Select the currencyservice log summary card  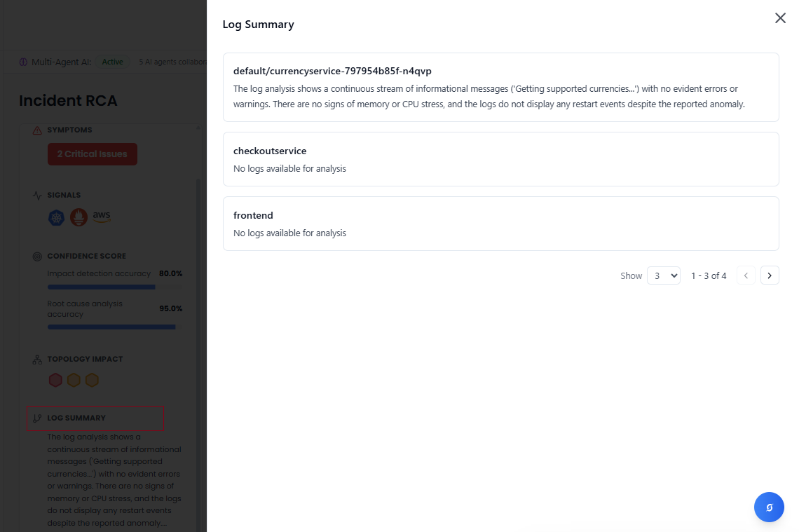[x=500, y=87]
